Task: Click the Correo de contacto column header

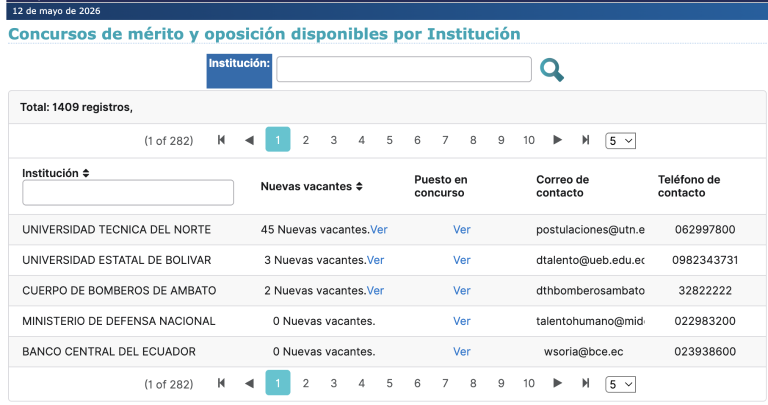Action: 562,186
